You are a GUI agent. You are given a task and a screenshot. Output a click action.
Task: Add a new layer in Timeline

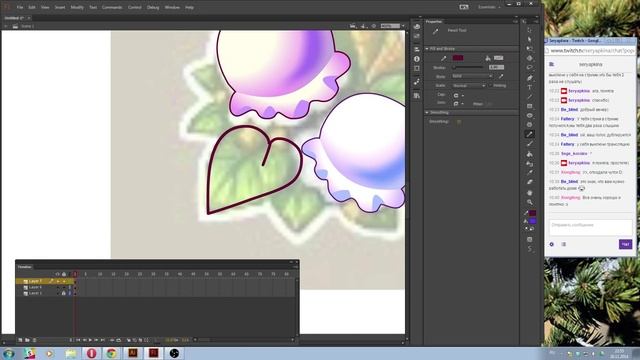(x=20, y=340)
